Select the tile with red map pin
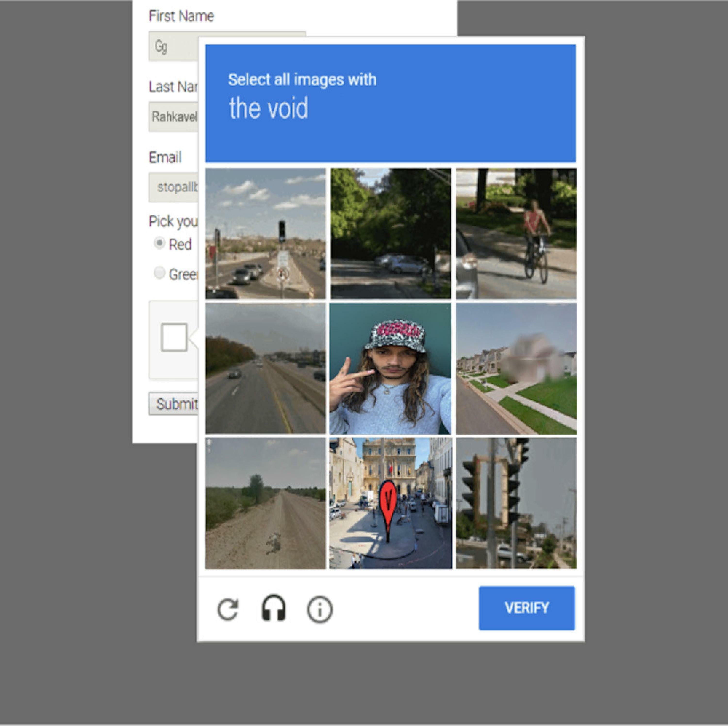The width and height of the screenshot is (728, 728). pos(391,503)
